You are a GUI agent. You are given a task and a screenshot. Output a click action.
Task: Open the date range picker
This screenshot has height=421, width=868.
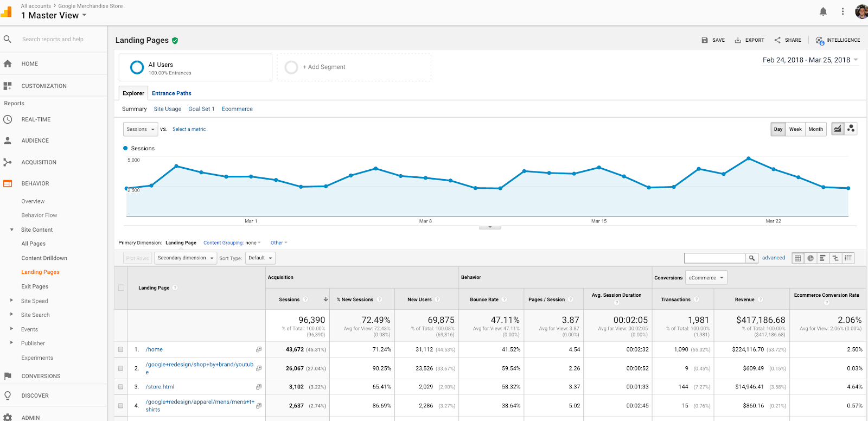[x=810, y=60]
